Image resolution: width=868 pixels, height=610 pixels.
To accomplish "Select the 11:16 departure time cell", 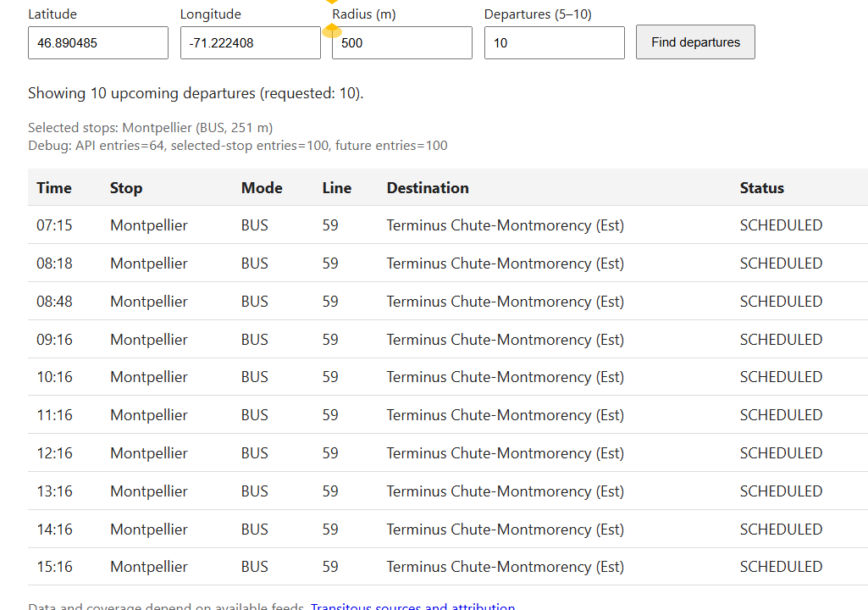I will (x=54, y=415).
